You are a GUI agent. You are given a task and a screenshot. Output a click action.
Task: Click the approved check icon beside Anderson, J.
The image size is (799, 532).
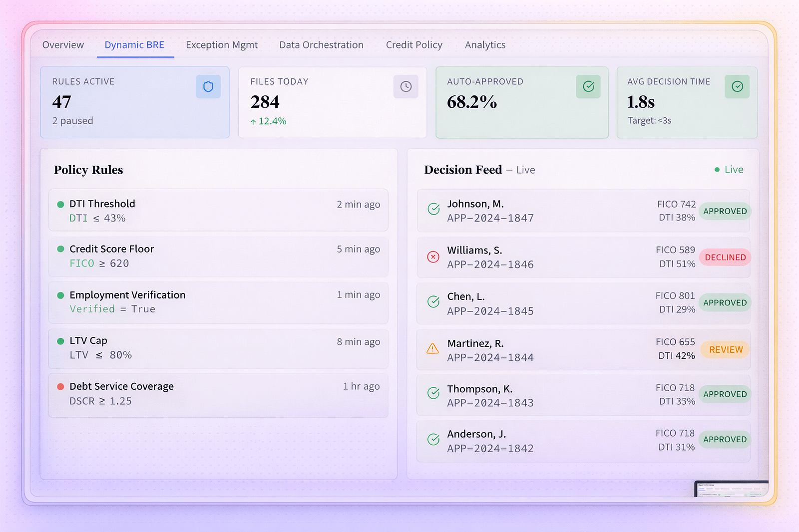tap(433, 439)
